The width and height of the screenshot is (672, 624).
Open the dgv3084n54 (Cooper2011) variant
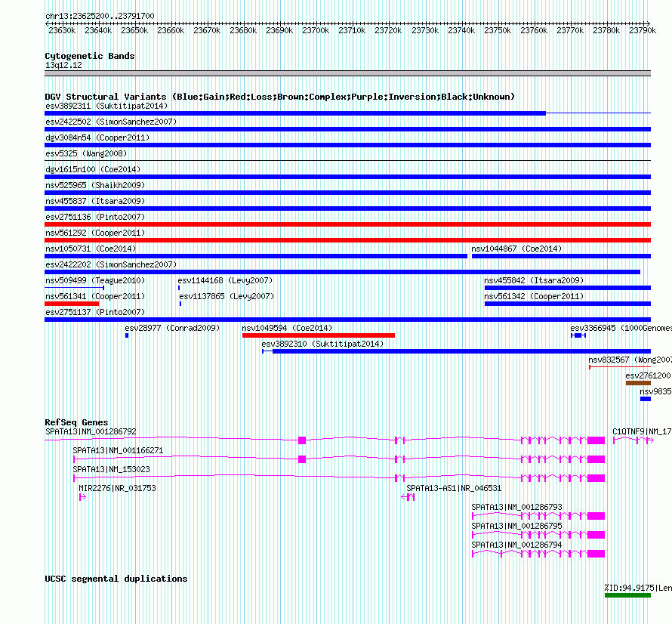point(347,145)
